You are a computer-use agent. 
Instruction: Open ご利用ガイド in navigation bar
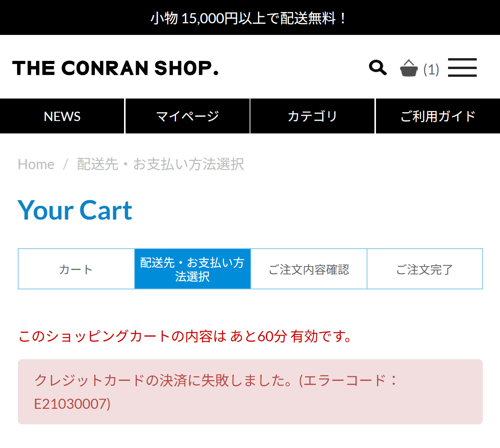438,116
